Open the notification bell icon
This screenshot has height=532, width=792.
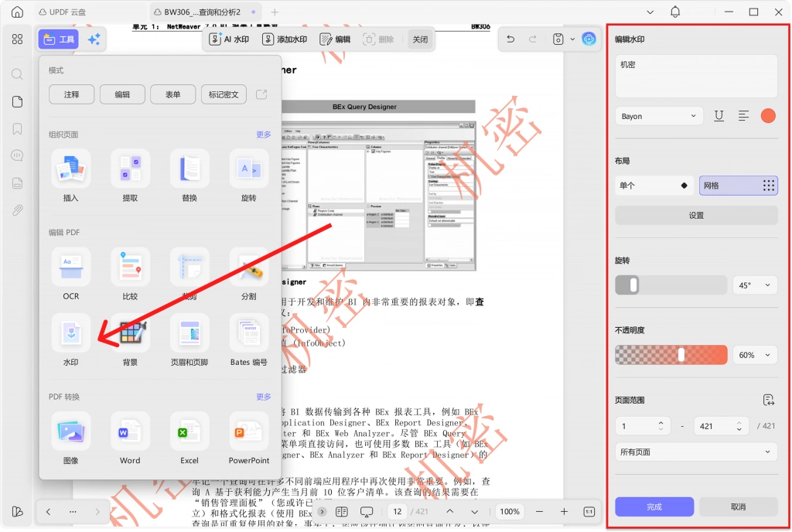[675, 12]
